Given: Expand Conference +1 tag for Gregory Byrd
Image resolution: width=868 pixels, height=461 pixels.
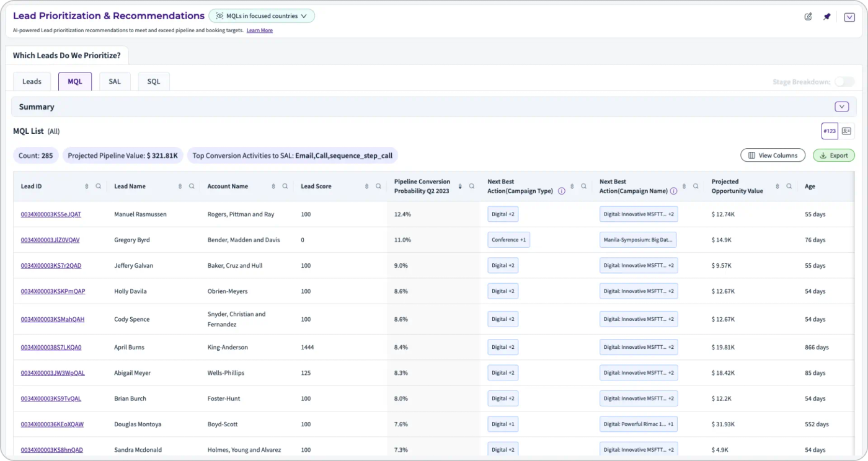Looking at the screenshot, I should coord(508,240).
